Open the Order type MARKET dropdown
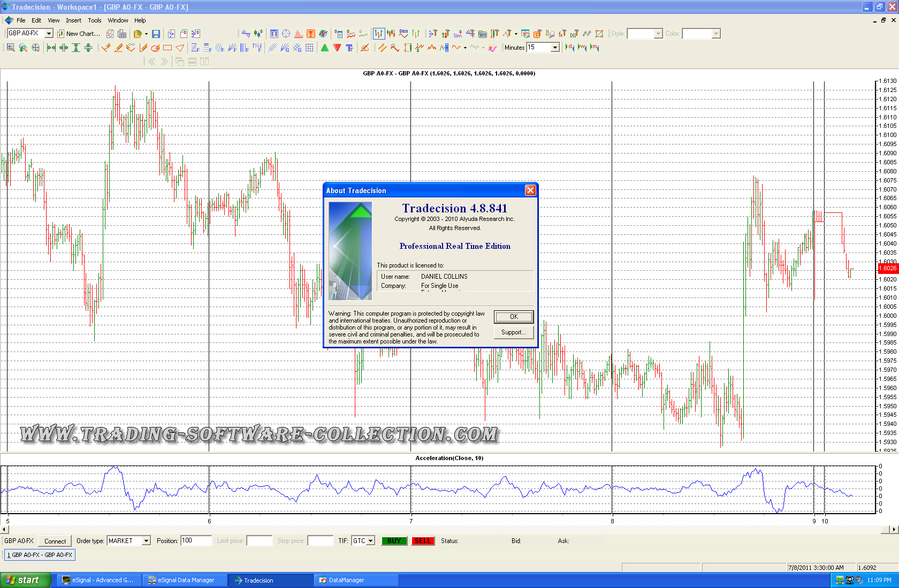 146,541
